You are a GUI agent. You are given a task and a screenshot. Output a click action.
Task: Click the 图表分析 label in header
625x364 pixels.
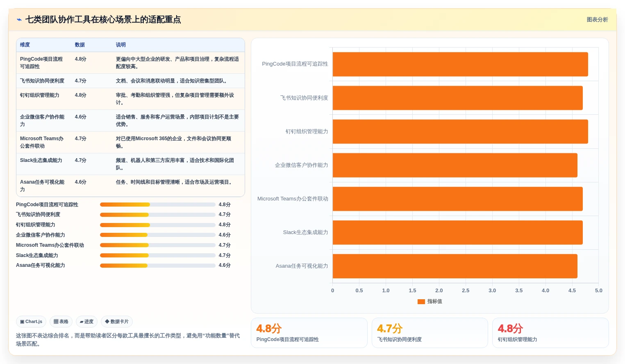click(597, 20)
